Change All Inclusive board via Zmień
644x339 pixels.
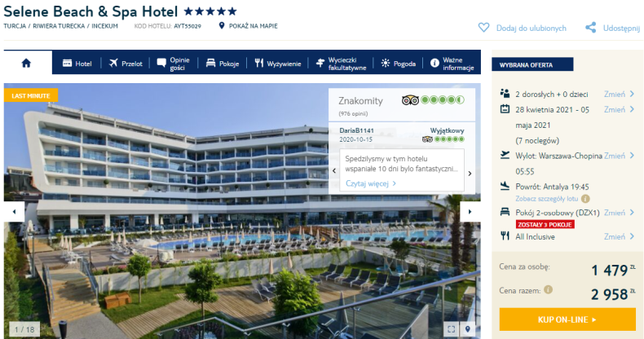619,236
